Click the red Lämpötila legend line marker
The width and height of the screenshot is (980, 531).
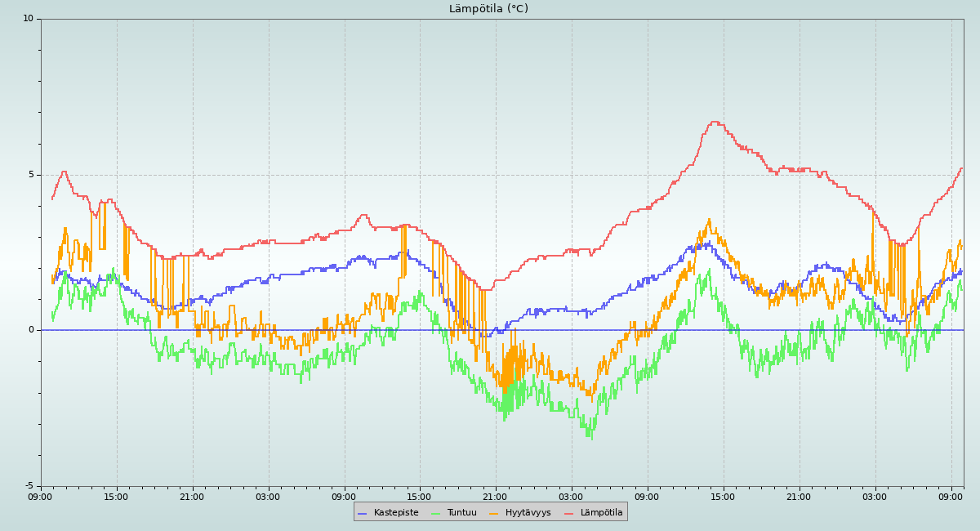pos(569,513)
